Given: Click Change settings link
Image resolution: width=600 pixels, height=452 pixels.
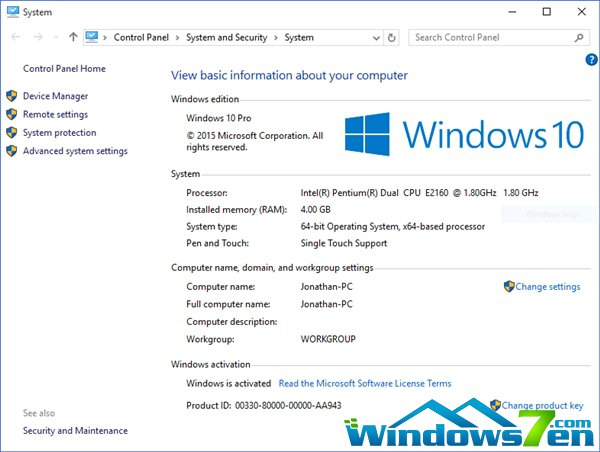Looking at the screenshot, I should click(548, 287).
